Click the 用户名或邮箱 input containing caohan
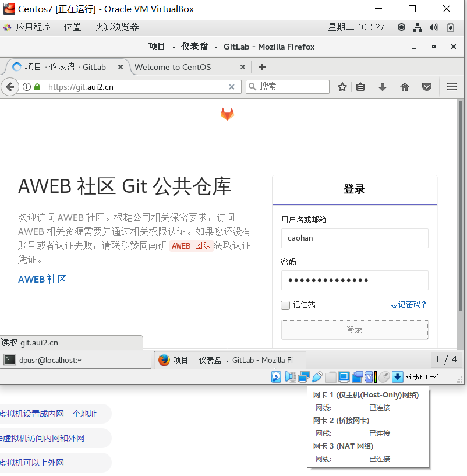 pyautogui.click(x=355, y=238)
